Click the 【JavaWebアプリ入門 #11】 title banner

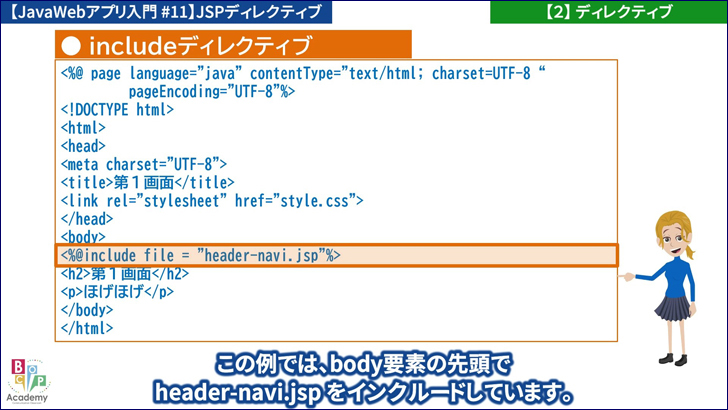[165, 12]
